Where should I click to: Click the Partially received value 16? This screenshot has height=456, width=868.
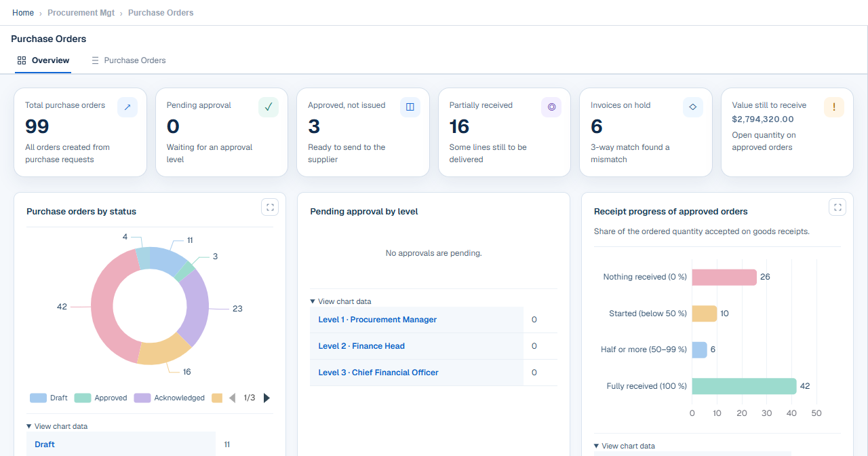[460, 126]
